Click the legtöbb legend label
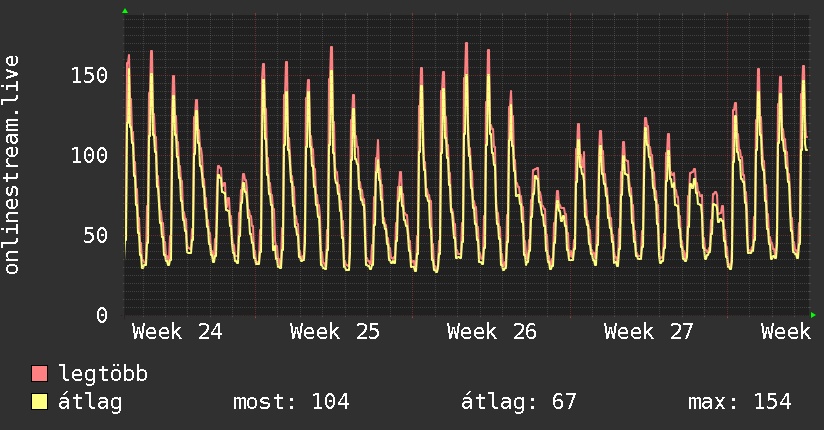 tap(103, 373)
